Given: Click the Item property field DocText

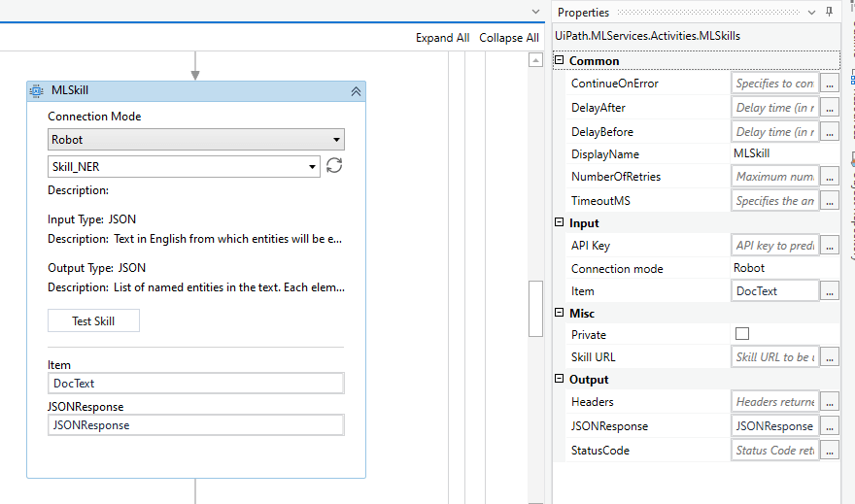Looking at the screenshot, I should [x=775, y=291].
